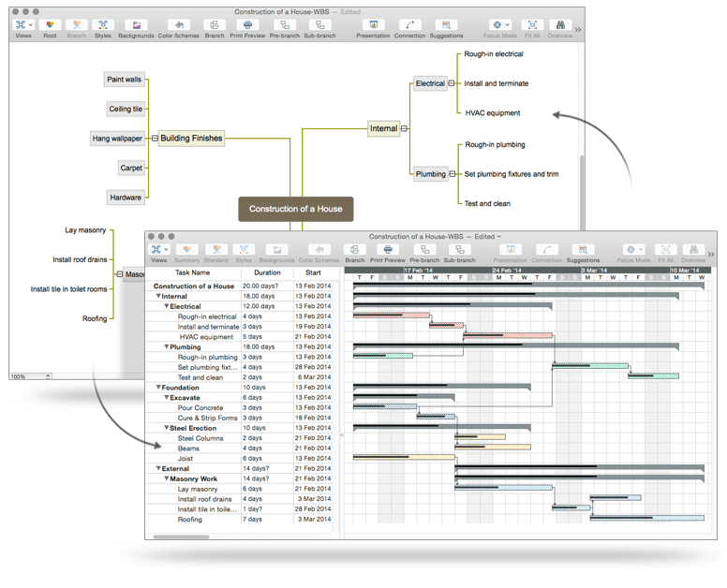Collapse Electrical row in Gantt task list
The height and width of the screenshot is (588, 727).
pyautogui.click(x=167, y=306)
